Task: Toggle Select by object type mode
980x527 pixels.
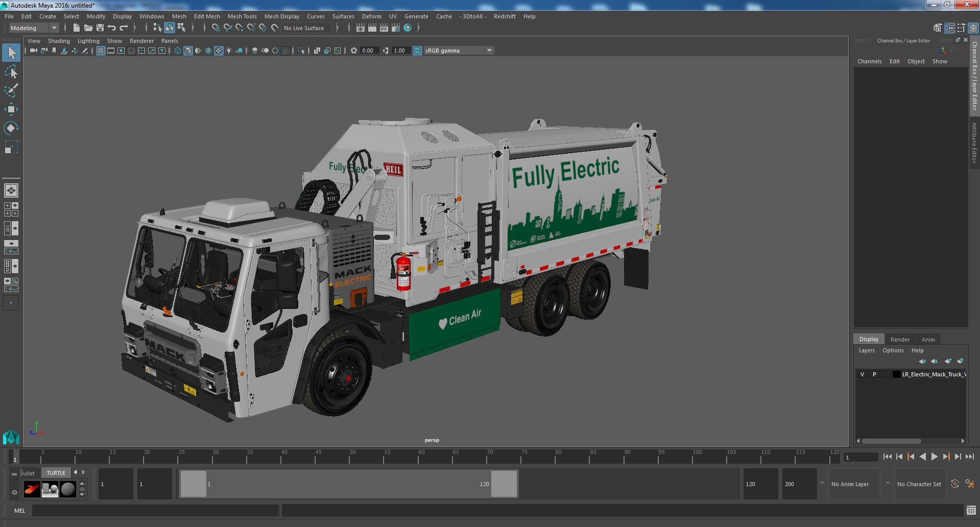Action: coord(170,28)
